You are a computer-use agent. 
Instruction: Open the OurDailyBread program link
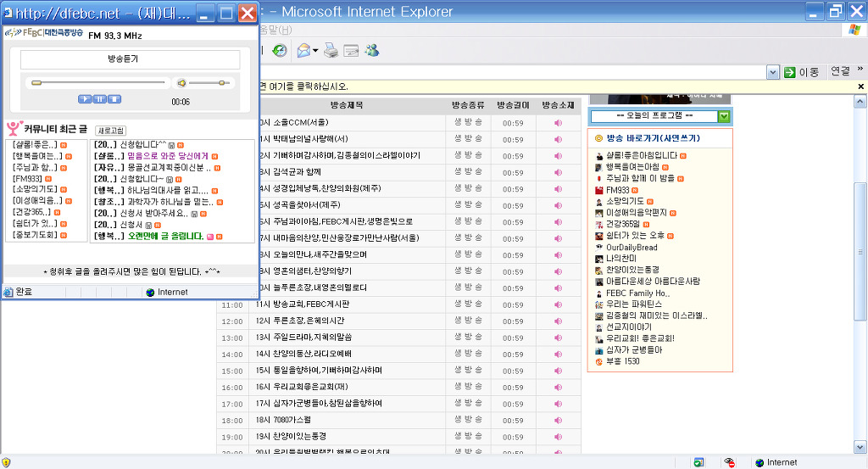[632, 248]
